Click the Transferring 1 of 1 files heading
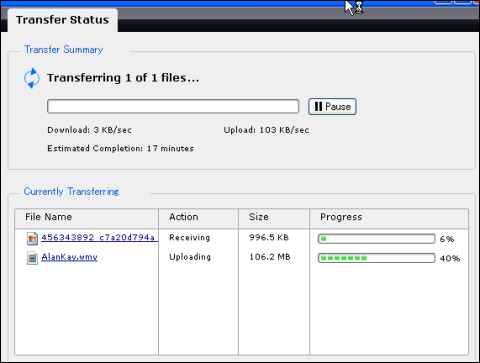The image size is (480, 363). [123, 78]
